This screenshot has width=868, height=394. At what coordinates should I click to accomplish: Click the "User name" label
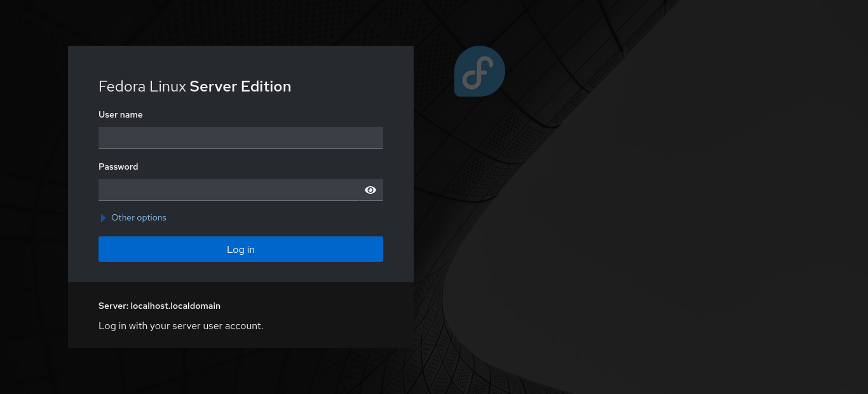click(121, 115)
